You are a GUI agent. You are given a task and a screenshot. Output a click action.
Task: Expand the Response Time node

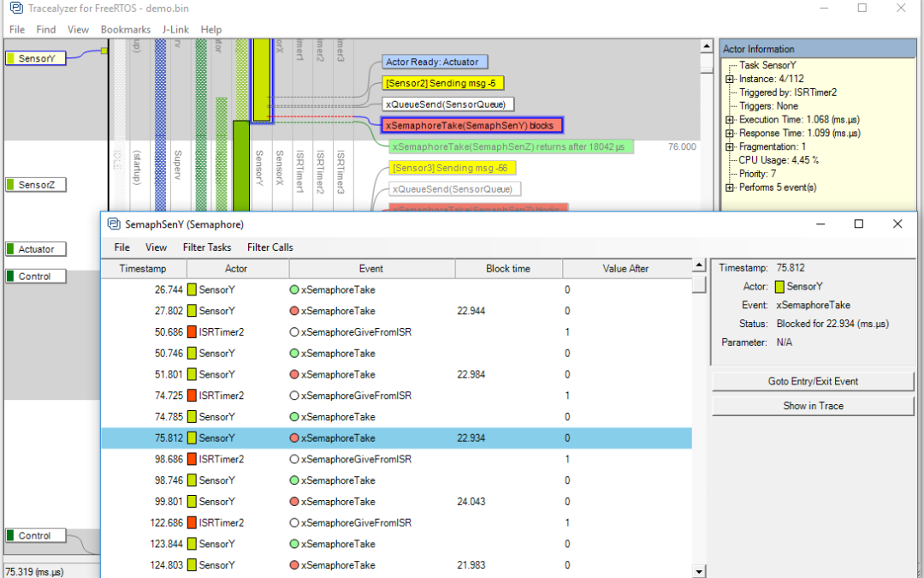[x=730, y=134]
